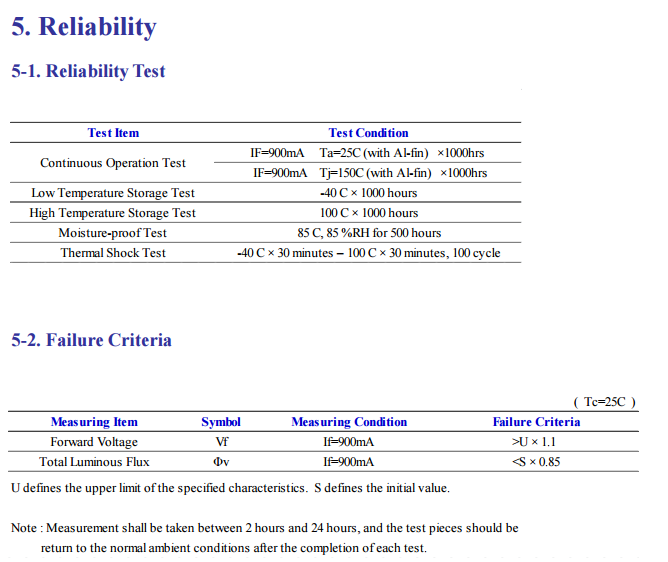Select the "Forward Voltage" table cell
Screen dimensions: 668x562
pyautogui.click(x=94, y=442)
